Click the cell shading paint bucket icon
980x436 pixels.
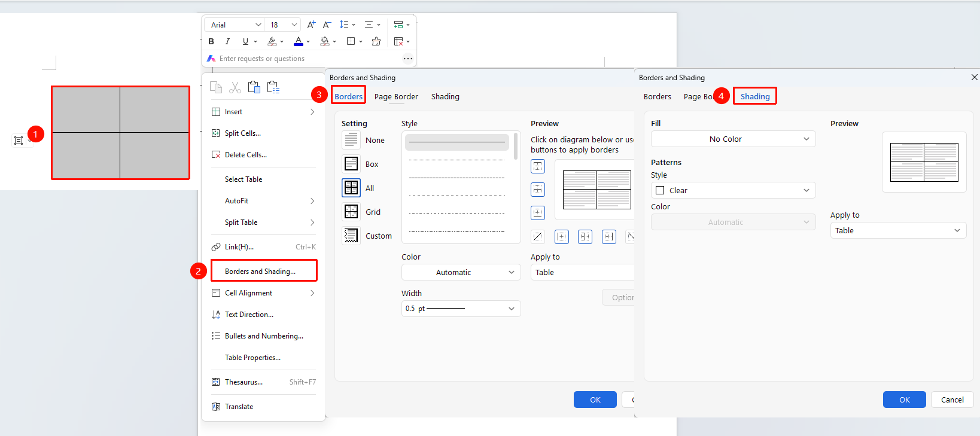(325, 41)
